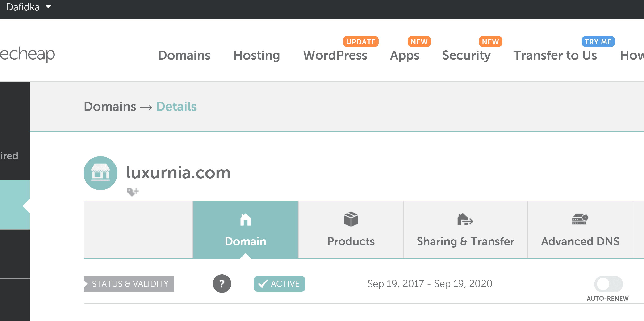Click the sidebar collapse arrow notch
Screen dimensions: 644x321
(26, 206)
